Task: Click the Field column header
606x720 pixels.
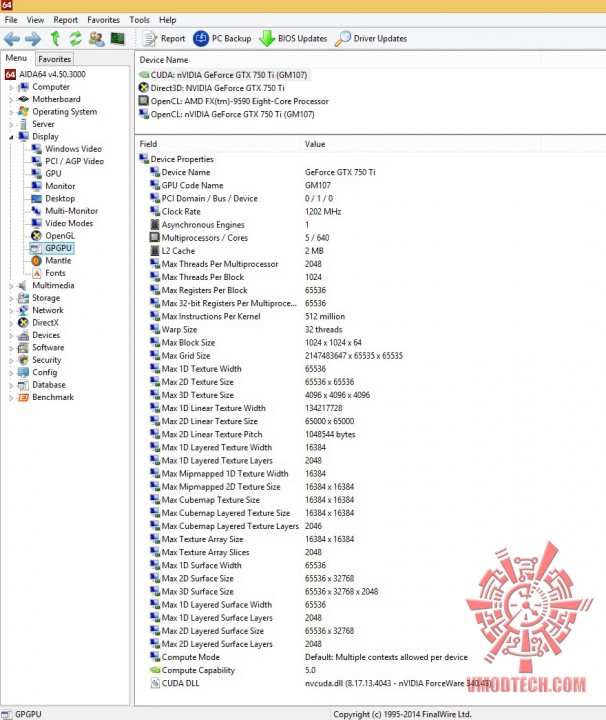Action: point(218,144)
